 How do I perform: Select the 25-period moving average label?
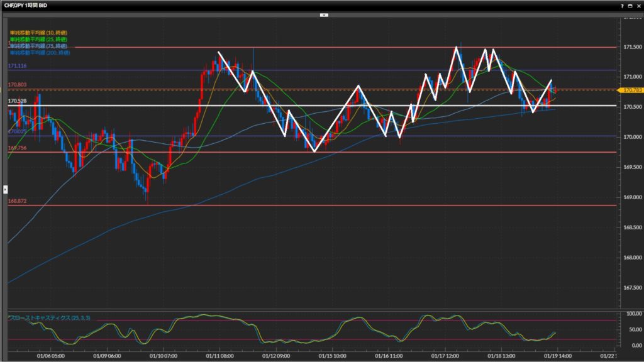[40, 39]
